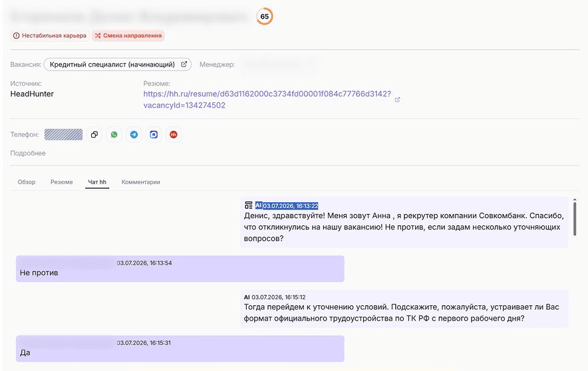Switch to the 'Обзор' tab
The width and height of the screenshot is (588, 371).
click(x=27, y=182)
